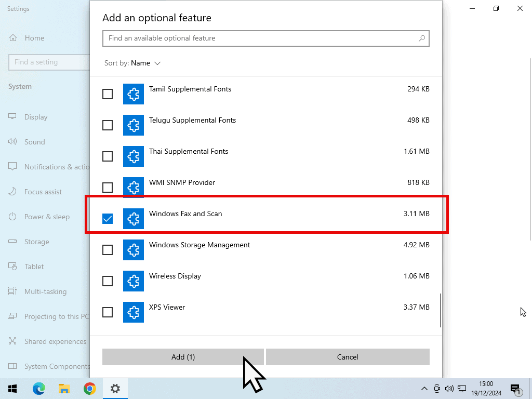Click the Add (1) button
The image size is (532, 399).
pos(183,357)
